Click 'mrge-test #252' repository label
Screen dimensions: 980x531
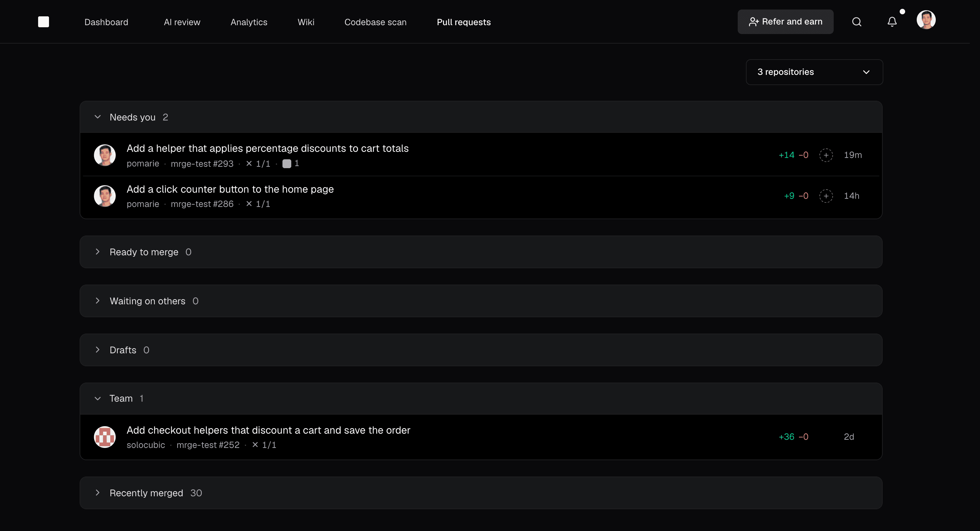[208, 445]
